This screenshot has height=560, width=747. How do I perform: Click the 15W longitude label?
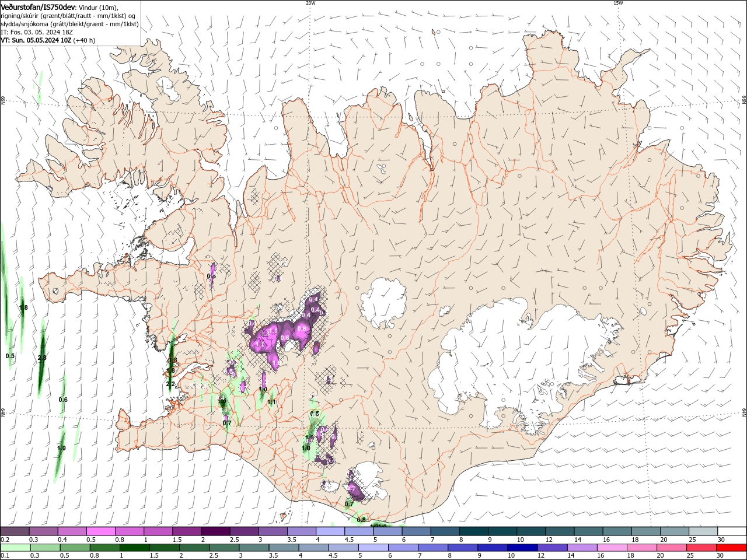tap(618, 3)
